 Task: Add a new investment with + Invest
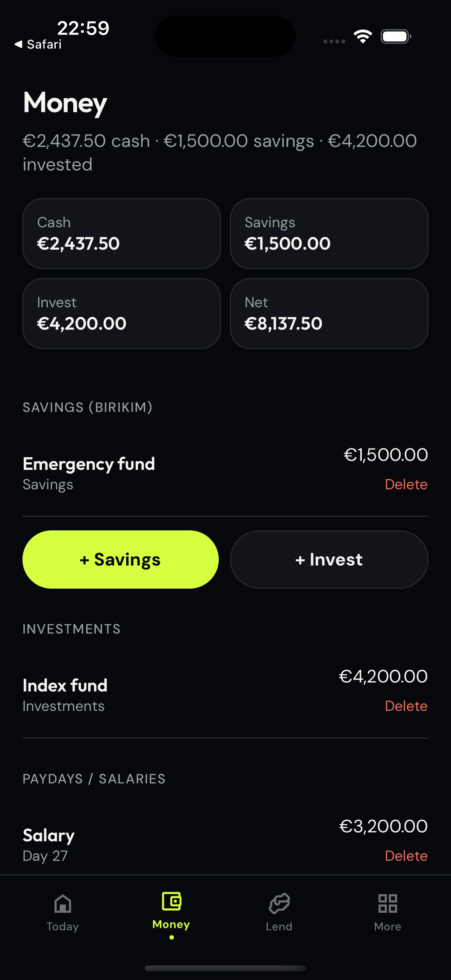point(329,559)
